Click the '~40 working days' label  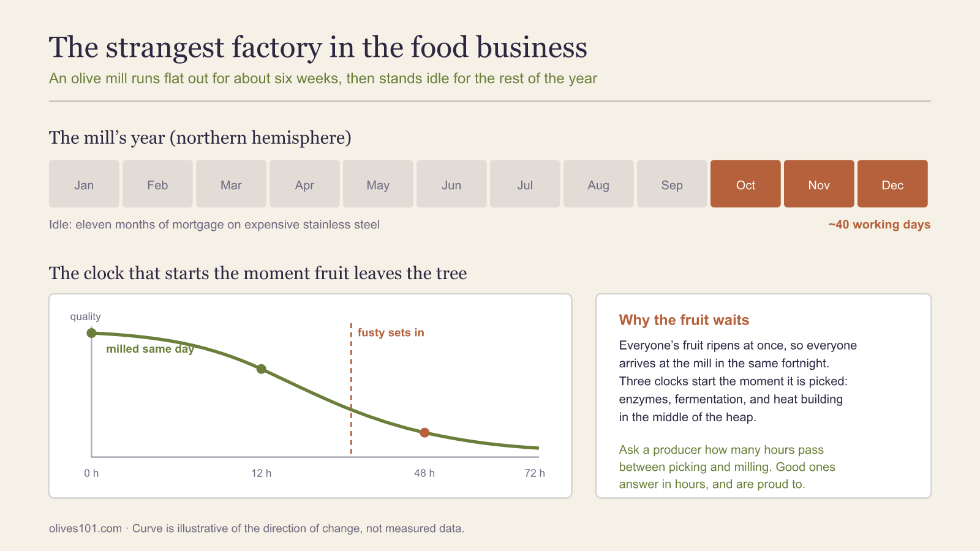(879, 225)
